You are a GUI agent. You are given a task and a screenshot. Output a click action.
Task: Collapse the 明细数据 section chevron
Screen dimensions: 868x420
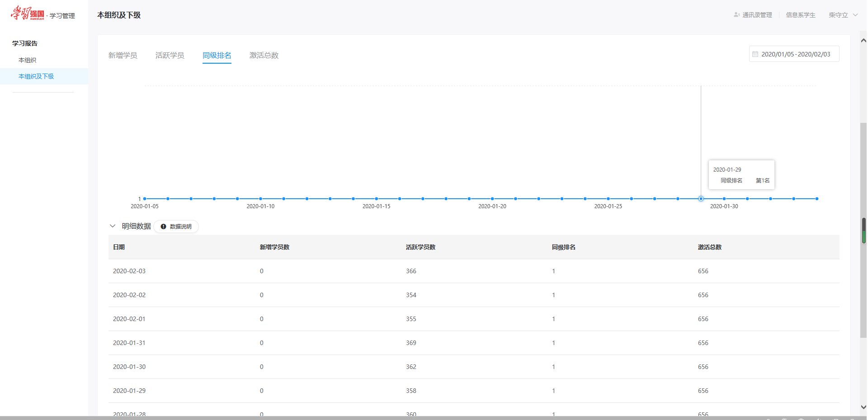113,226
